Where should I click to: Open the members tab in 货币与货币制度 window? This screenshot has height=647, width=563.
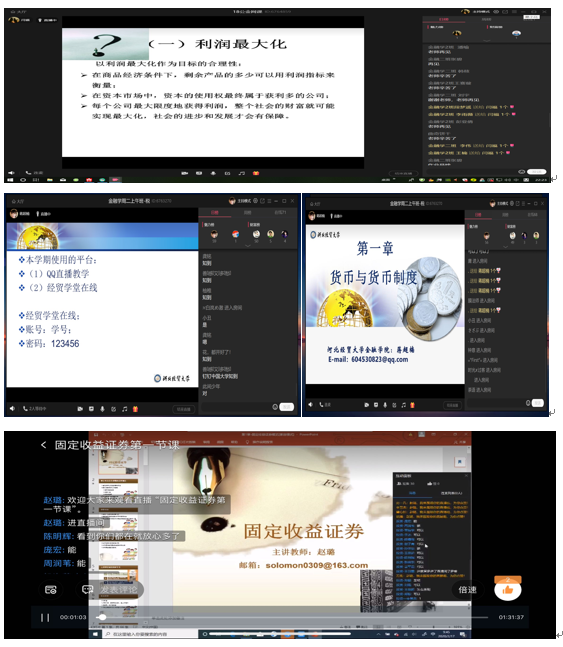532,215
